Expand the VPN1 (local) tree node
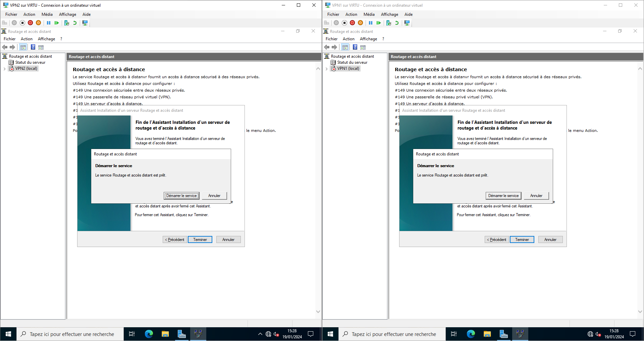This screenshot has width=644, height=341. 326,69
